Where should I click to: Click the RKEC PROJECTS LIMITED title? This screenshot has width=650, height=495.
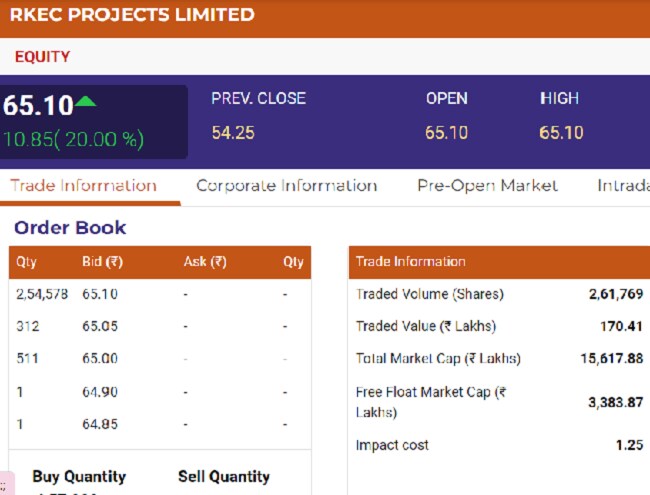(132, 15)
